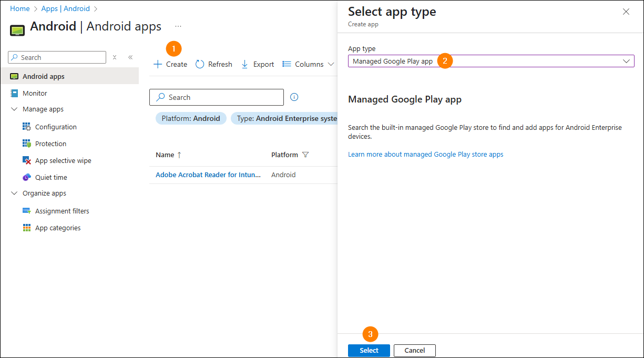Select the Configuration icon under Manage apps

tap(26, 126)
